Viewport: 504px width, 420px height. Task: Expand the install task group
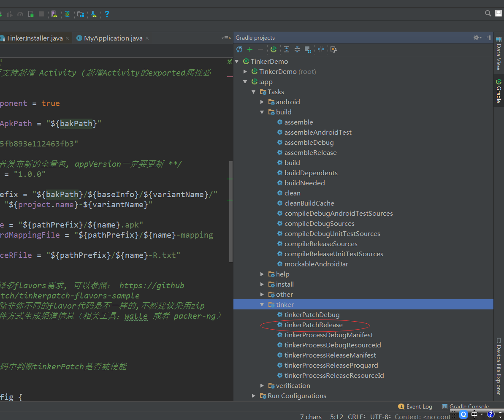tap(262, 285)
